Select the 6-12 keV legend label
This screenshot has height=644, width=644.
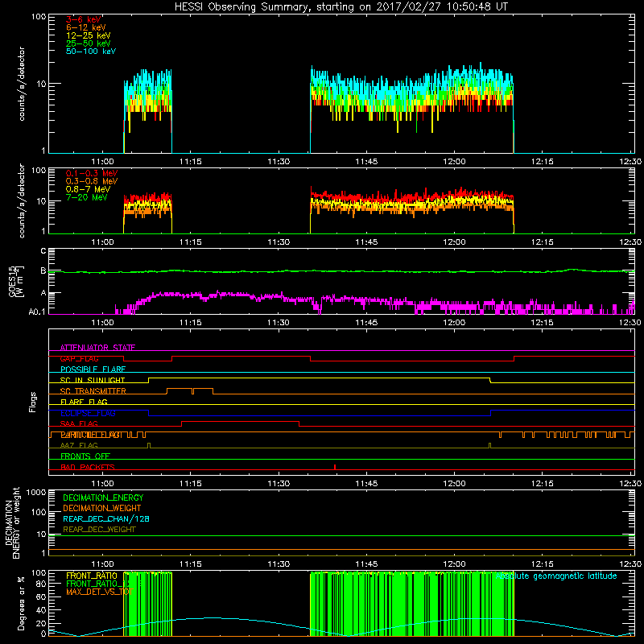click(86, 27)
